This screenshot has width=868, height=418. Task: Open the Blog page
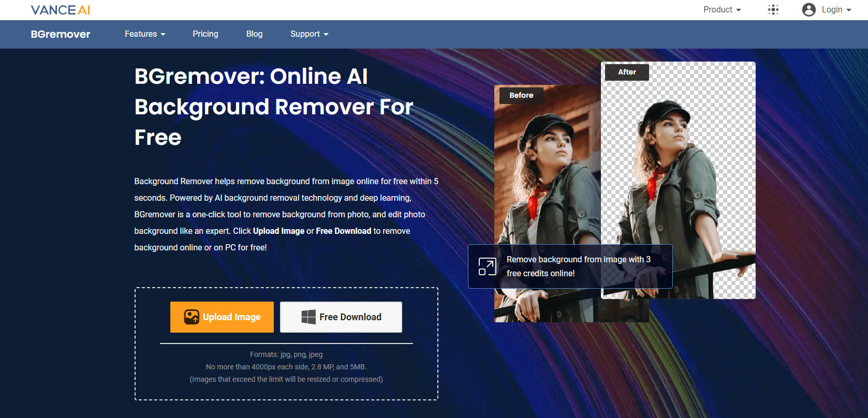[x=254, y=34]
